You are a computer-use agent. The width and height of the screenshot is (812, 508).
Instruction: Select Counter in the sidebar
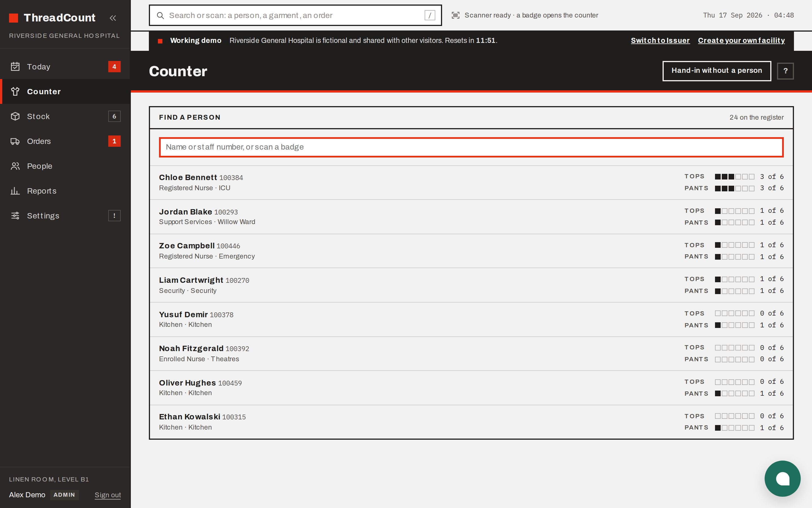click(65, 91)
